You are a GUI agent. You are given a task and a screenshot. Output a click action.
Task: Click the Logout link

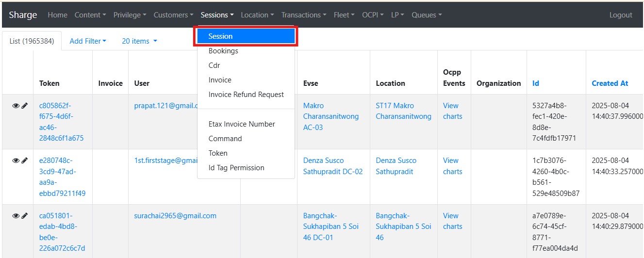621,15
